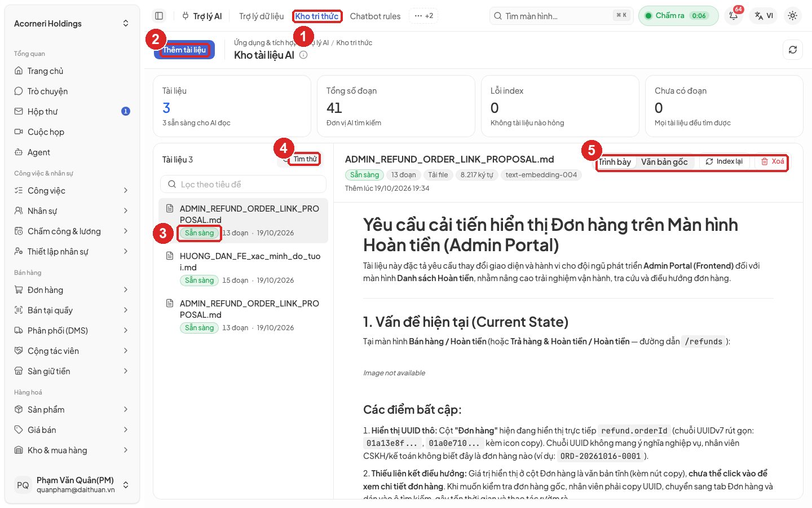Delete the document with Xoá
Screen dimensions: 812x508
point(773,161)
